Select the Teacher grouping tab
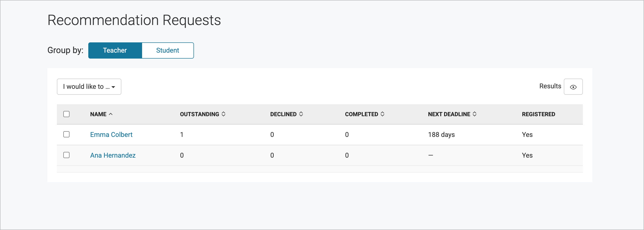The image size is (644, 230). (115, 50)
